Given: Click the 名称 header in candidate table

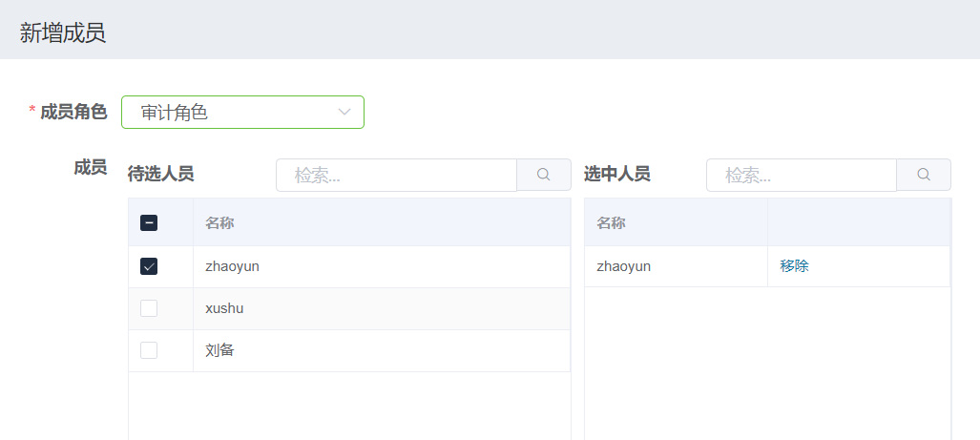Looking at the screenshot, I should click(x=219, y=223).
